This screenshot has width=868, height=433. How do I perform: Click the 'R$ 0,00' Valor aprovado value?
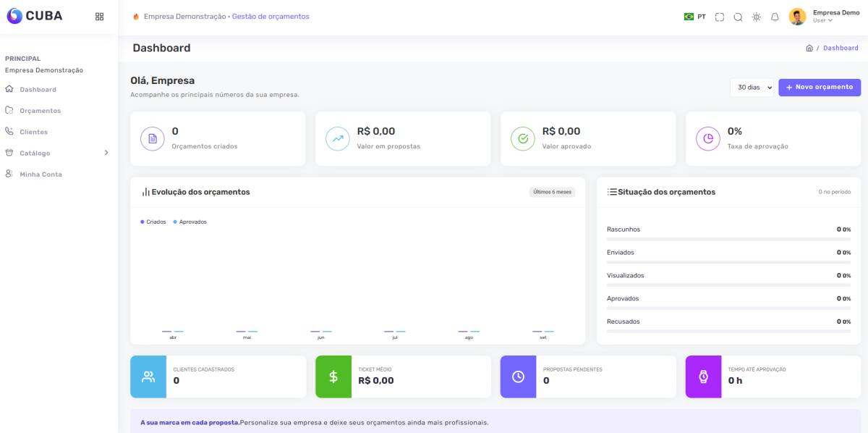tap(561, 131)
